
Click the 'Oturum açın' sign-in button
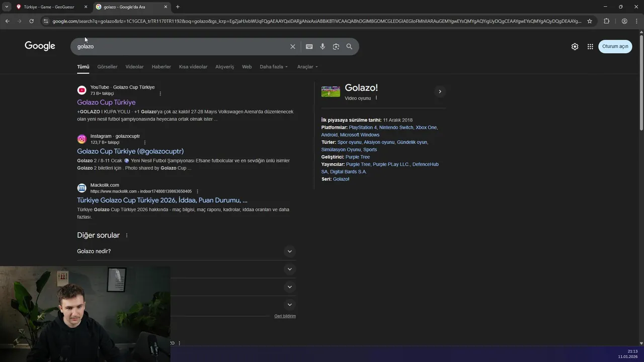(x=615, y=46)
